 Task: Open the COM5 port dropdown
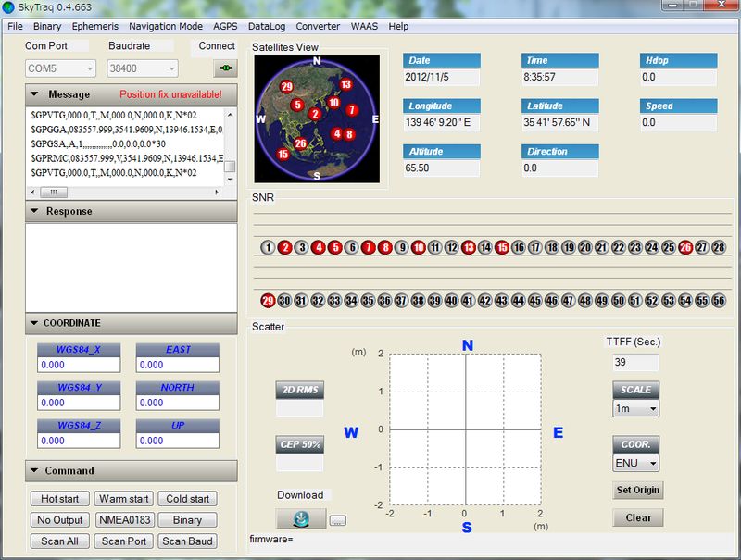[61, 68]
